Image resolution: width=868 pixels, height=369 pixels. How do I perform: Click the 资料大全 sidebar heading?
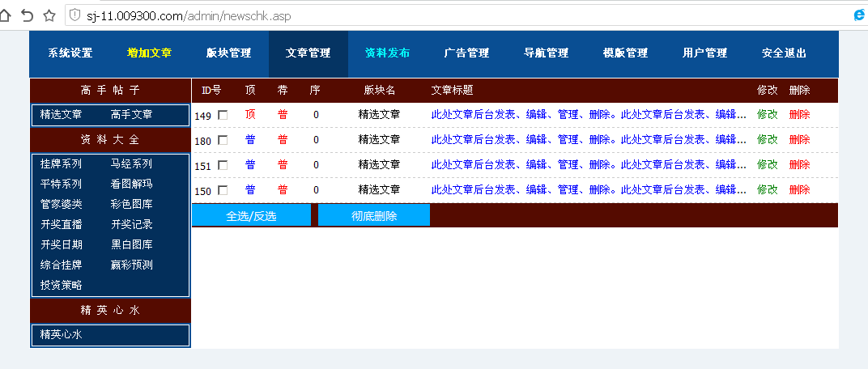(110, 139)
